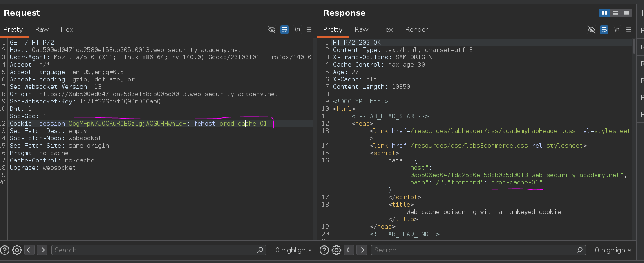Image resolution: width=644 pixels, height=263 pixels.
Task: Open search settings gear below Response panel
Action: click(336, 250)
